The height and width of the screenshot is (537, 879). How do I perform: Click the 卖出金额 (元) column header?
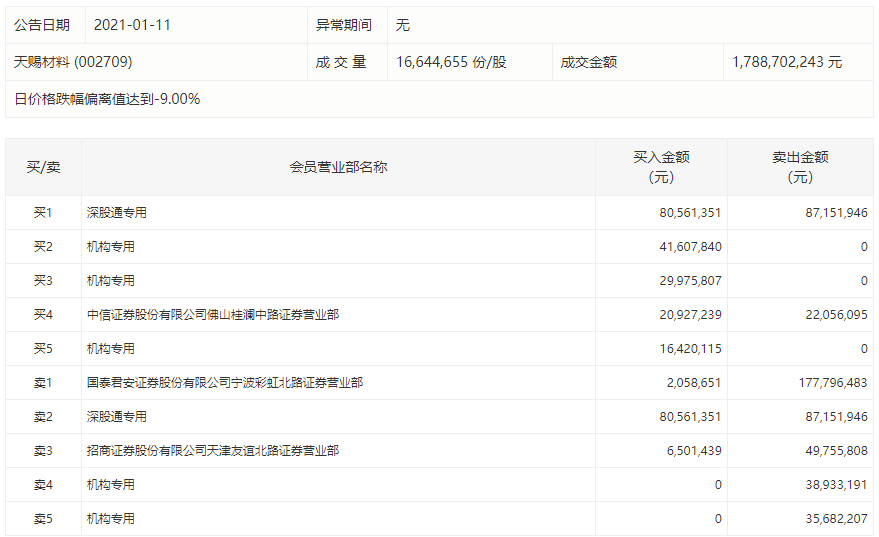click(x=800, y=167)
